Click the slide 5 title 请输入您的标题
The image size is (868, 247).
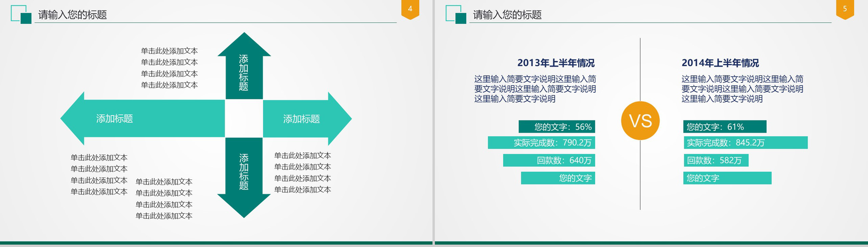507,15
